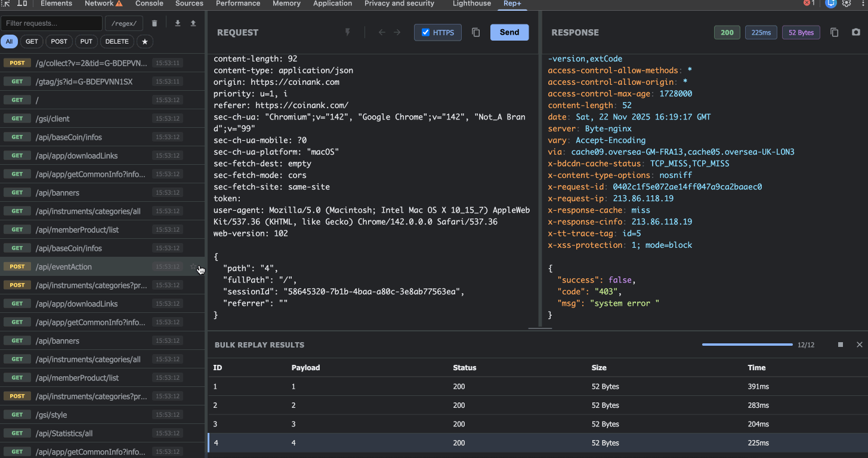
Task: Toggle the starred requests filter
Action: point(145,42)
